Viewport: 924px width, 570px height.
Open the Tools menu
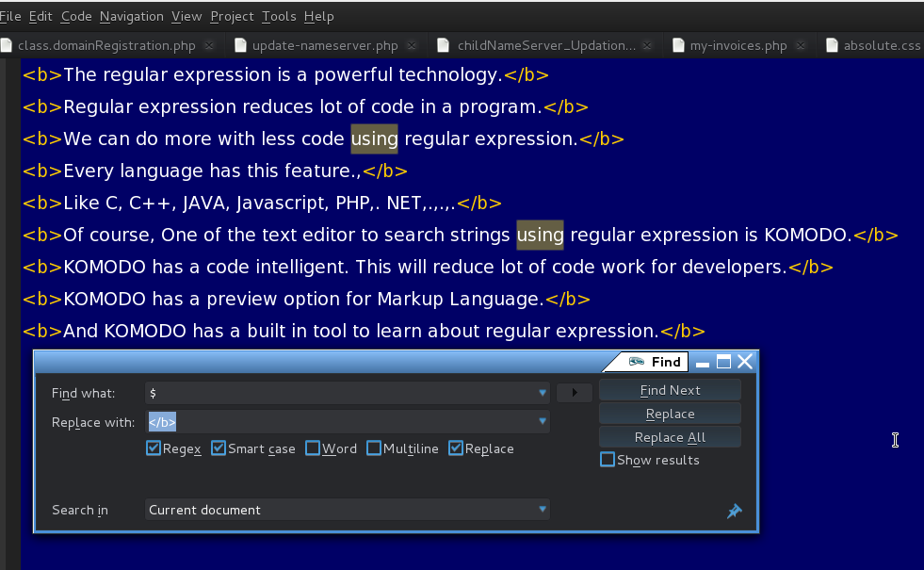(279, 17)
